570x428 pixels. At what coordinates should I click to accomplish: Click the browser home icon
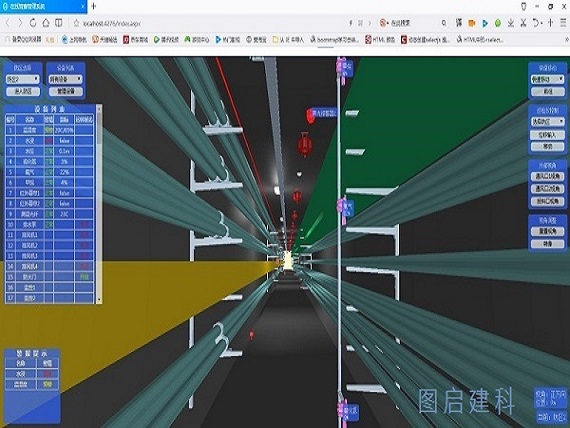click(46, 23)
